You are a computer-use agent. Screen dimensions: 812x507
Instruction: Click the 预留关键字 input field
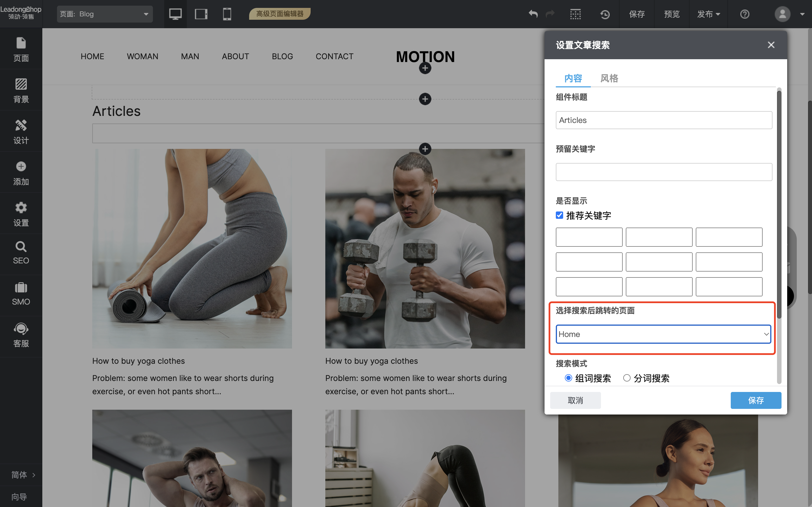coord(663,172)
